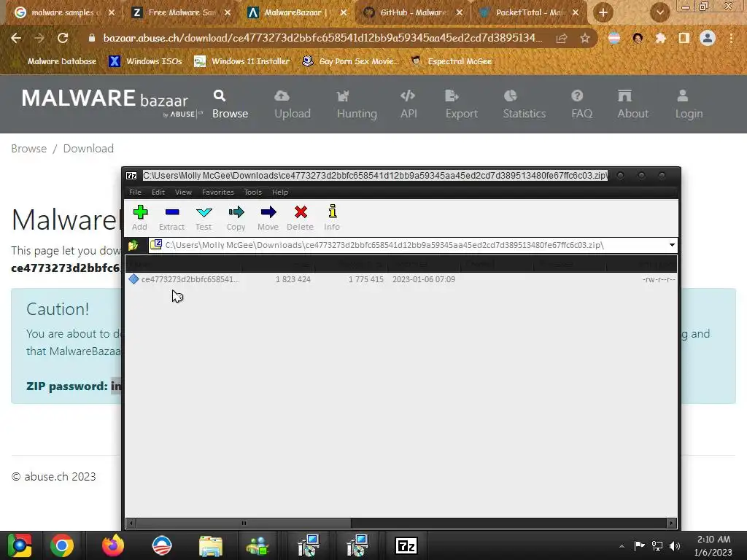This screenshot has height=560, width=747.
Task: Click the horizontal scrollbar in 7-Zip list
Action: (x=244, y=523)
